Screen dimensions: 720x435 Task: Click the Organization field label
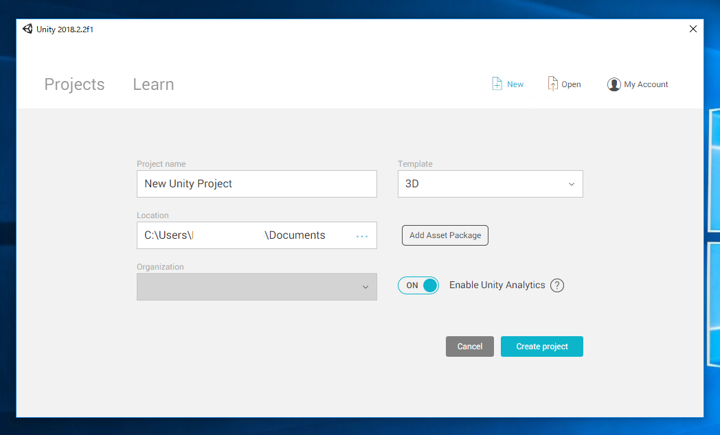tap(160, 267)
